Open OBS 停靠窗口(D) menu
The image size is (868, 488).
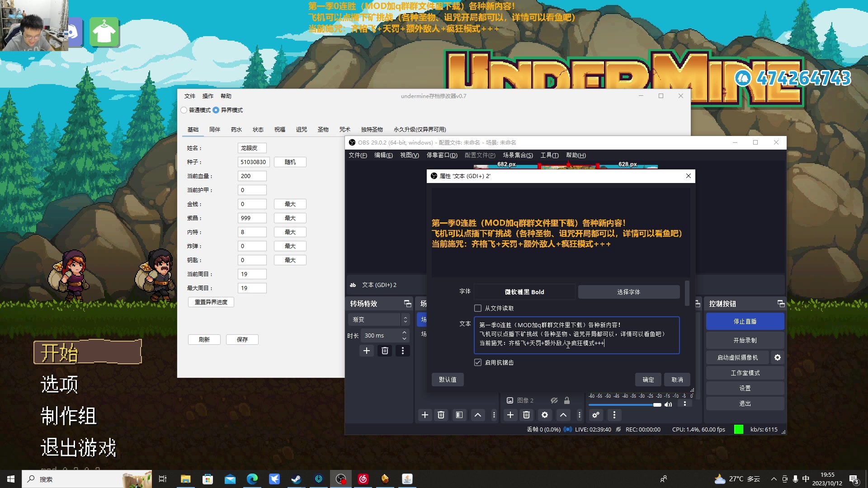442,155
